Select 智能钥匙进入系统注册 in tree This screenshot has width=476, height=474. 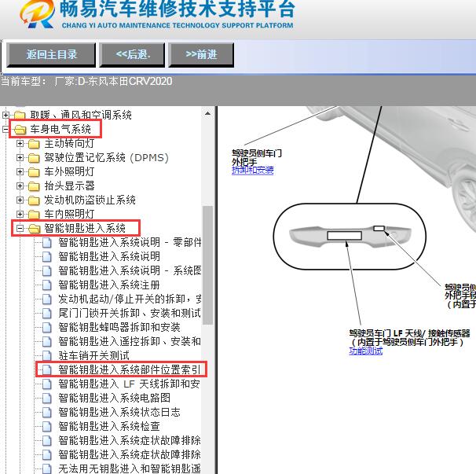click(x=109, y=285)
